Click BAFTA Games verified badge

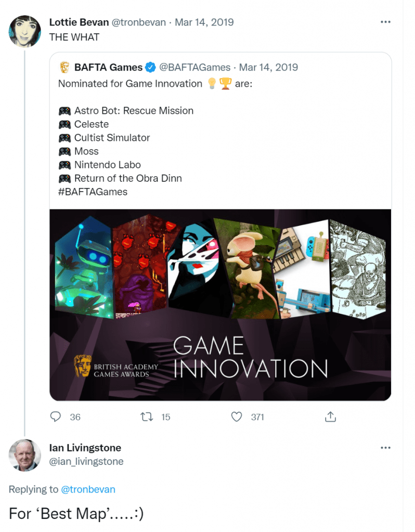[150, 67]
